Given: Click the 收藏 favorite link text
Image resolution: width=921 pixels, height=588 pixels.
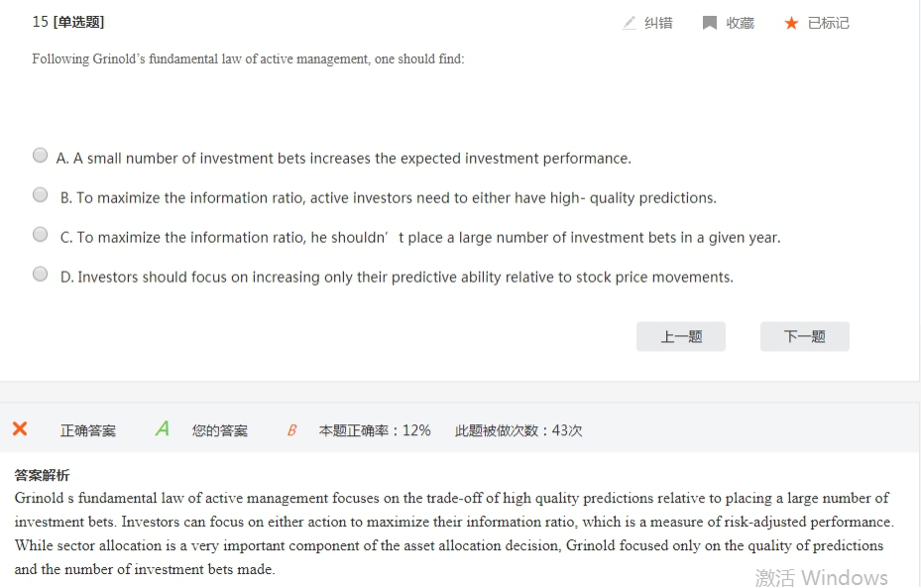Looking at the screenshot, I should point(741,23).
